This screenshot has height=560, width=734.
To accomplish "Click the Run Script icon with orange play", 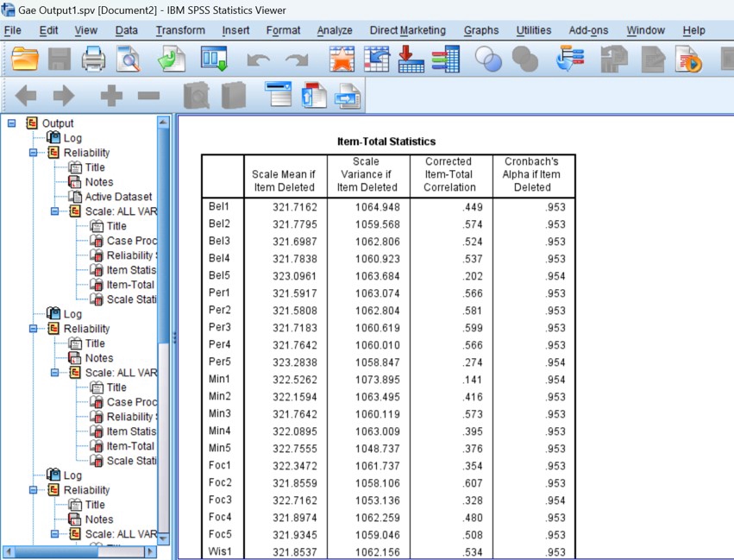I will point(688,59).
